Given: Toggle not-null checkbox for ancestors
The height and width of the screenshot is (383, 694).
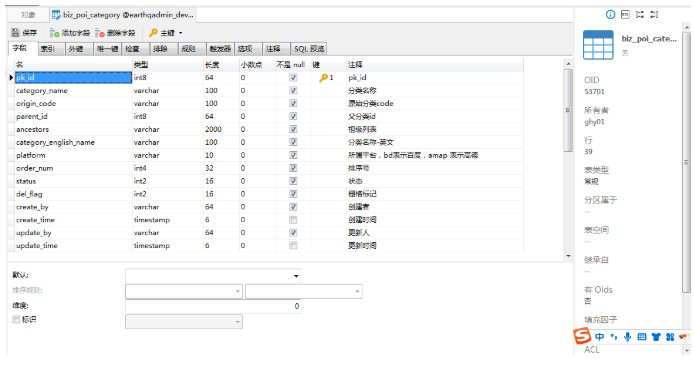Looking at the screenshot, I should (x=293, y=129).
